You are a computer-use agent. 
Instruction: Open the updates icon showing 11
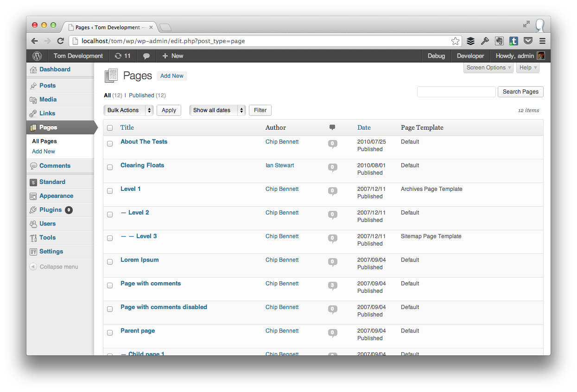point(123,56)
